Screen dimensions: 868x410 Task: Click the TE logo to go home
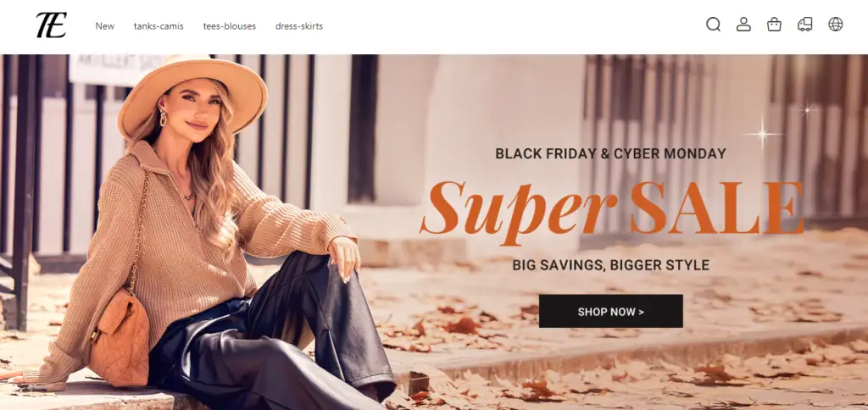tap(52, 25)
